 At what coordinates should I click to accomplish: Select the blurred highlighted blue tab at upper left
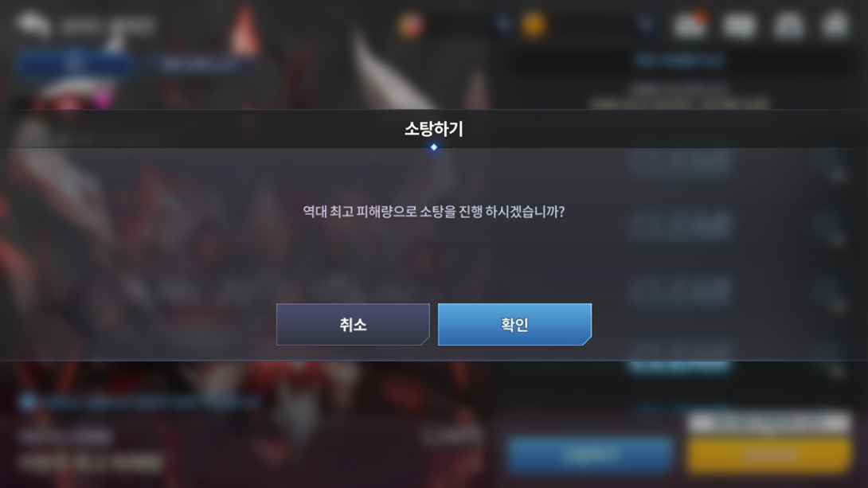pos(75,64)
